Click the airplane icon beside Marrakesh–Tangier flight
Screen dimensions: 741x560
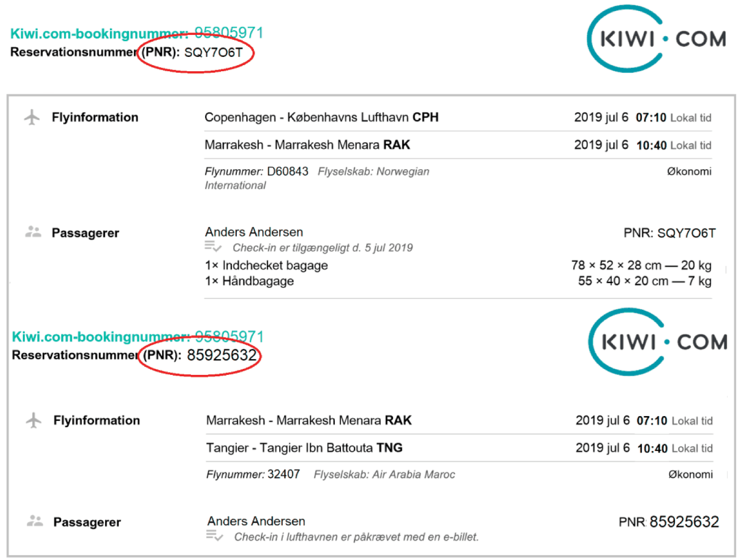(x=33, y=420)
